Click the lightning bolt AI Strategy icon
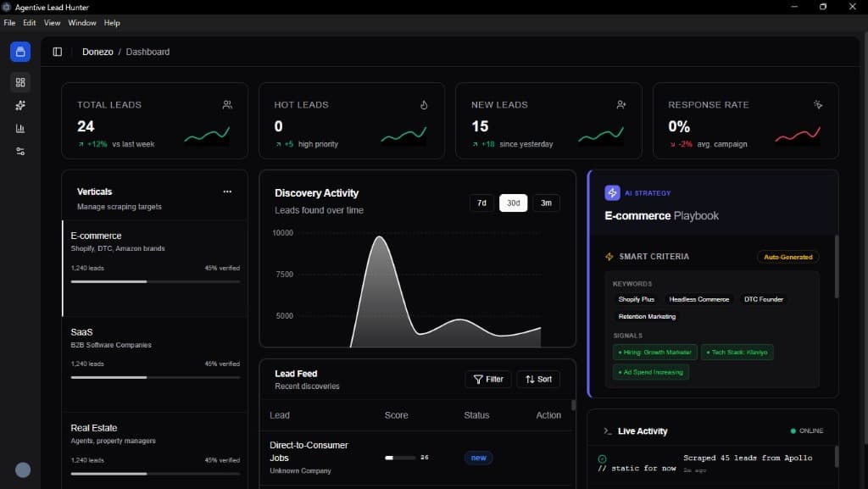Screen dimensions: 868x489 [x=612, y=193]
